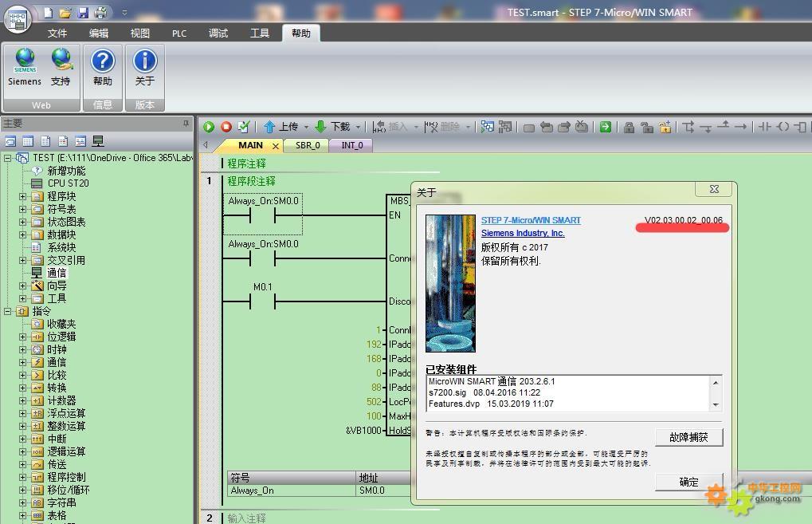Collapse the 指令 instructions node
The width and height of the screenshot is (812, 524).
click(7, 312)
